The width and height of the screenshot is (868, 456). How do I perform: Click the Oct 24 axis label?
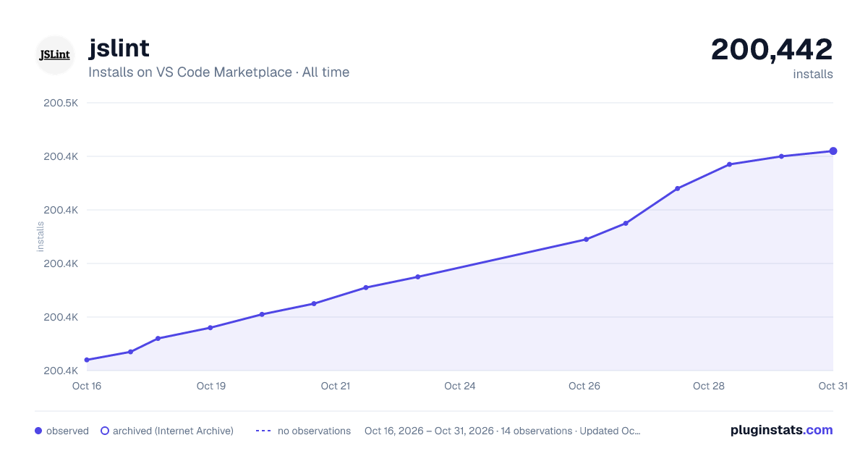tap(460, 386)
